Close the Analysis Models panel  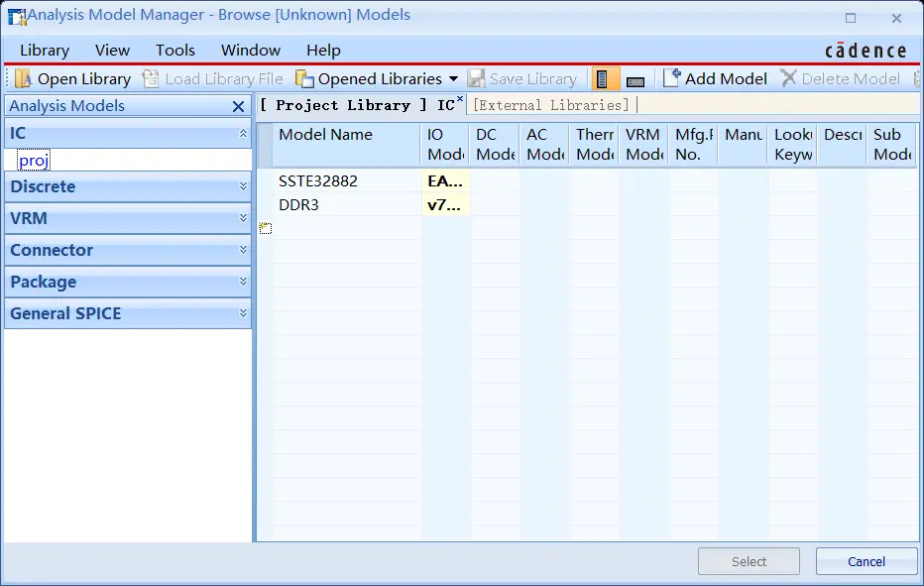[x=238, y=107]
